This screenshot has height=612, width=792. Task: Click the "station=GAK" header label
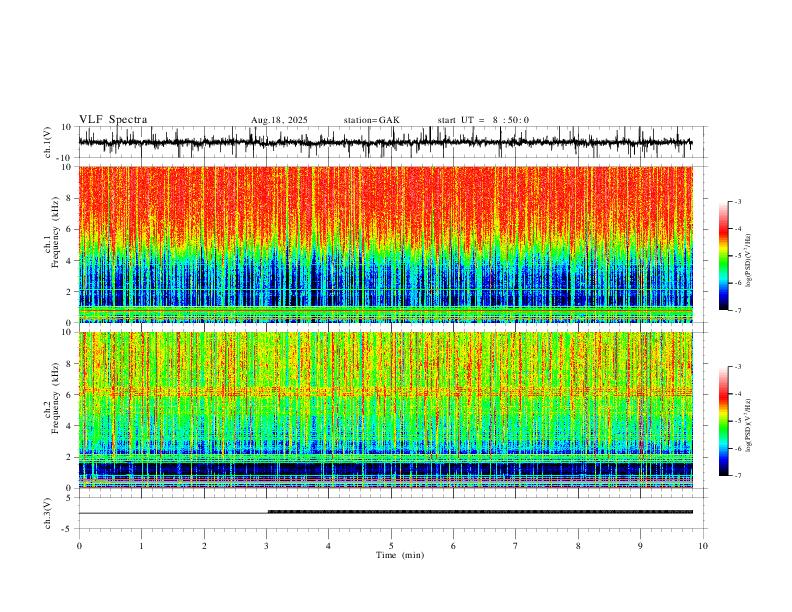372,120
